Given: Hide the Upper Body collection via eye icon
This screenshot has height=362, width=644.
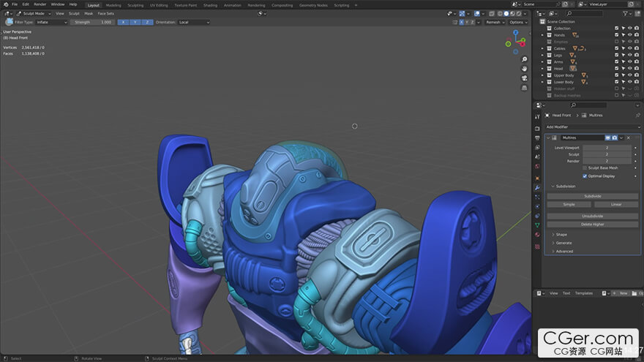Looking at the screenshot, I should click(x=629, y=75).
